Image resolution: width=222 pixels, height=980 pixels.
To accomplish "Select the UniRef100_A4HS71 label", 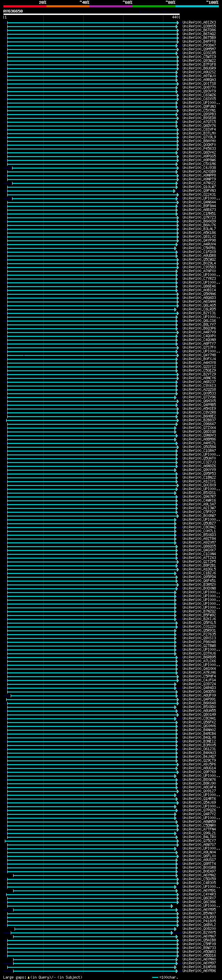I will tap(199, 443).
